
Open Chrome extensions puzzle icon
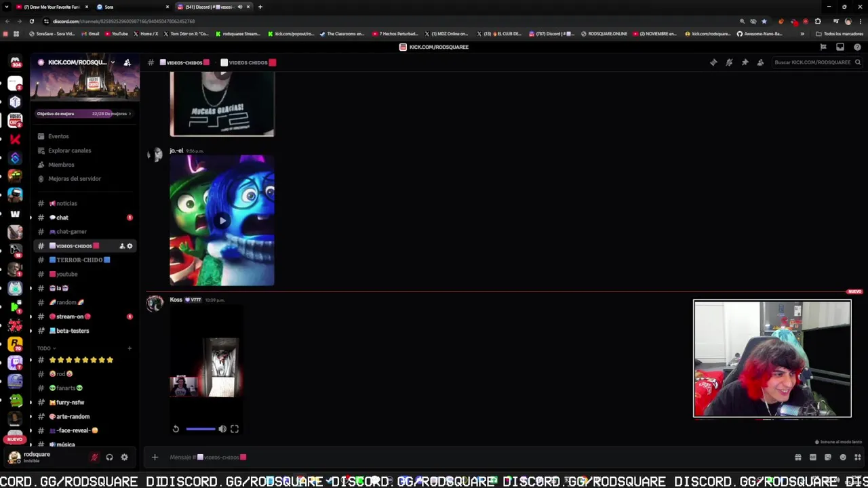pos(818,21)
